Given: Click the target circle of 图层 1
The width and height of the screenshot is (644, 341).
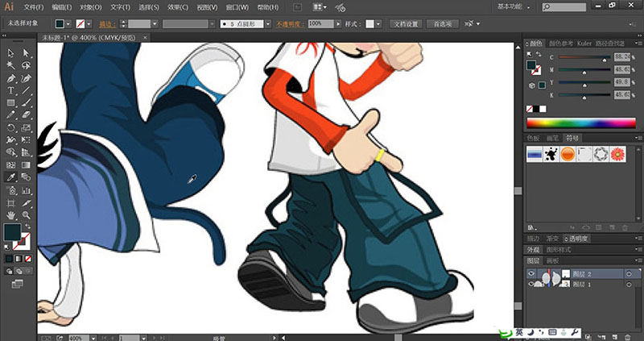Looking at the screenshot, I should click(629, 285).
